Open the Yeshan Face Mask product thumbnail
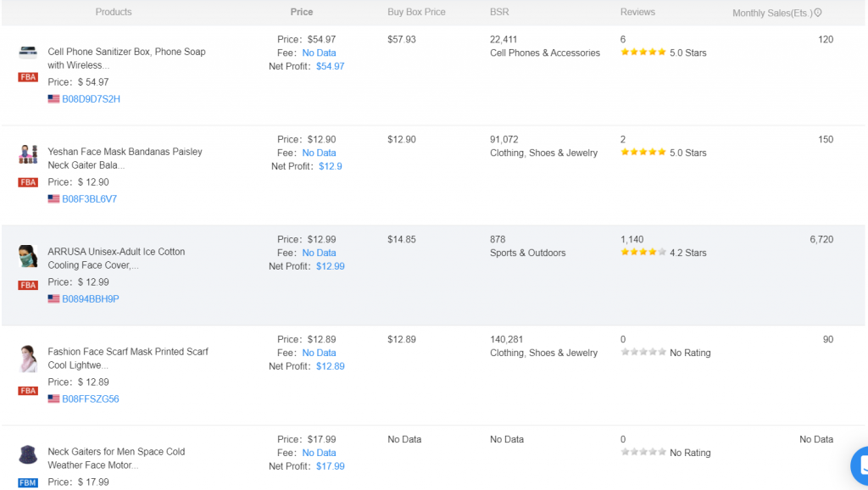Image resolution: width=868 pixels, height=490 pixels. pyautogui.click(x=27, y=155)
